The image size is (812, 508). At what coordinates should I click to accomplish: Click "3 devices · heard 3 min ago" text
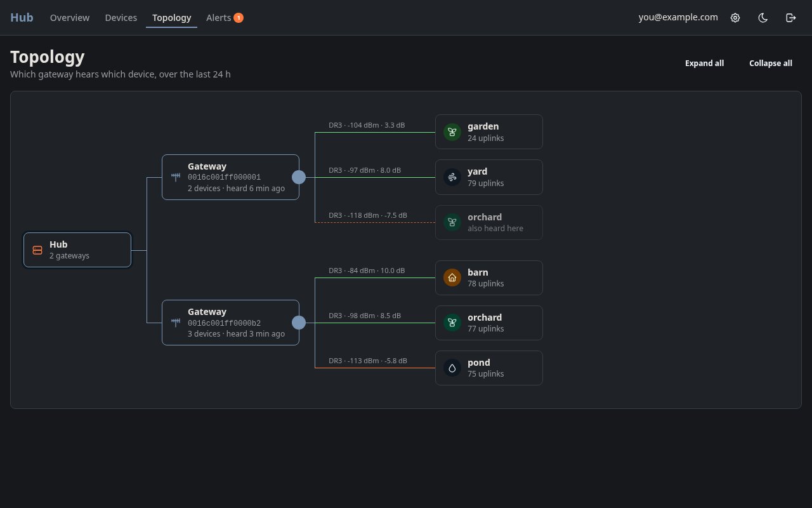pos(236,334)
